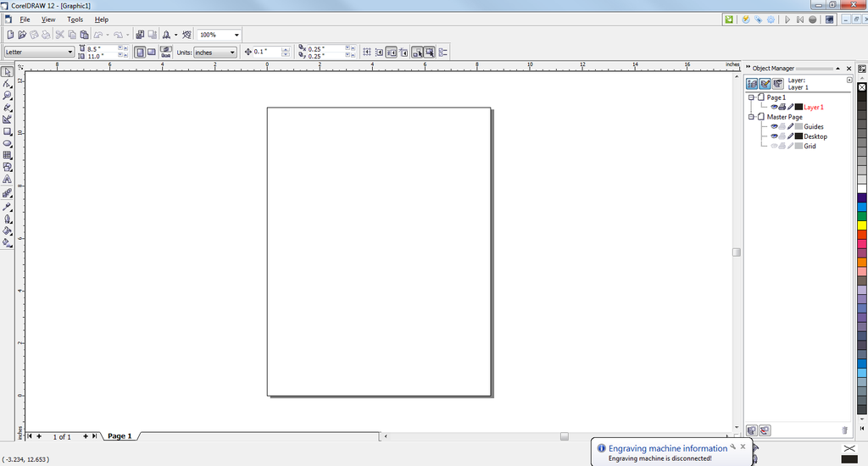The height and width of the screenshot is (466, 868).
Task: Click the lightning globe icon
Action: 746,19
